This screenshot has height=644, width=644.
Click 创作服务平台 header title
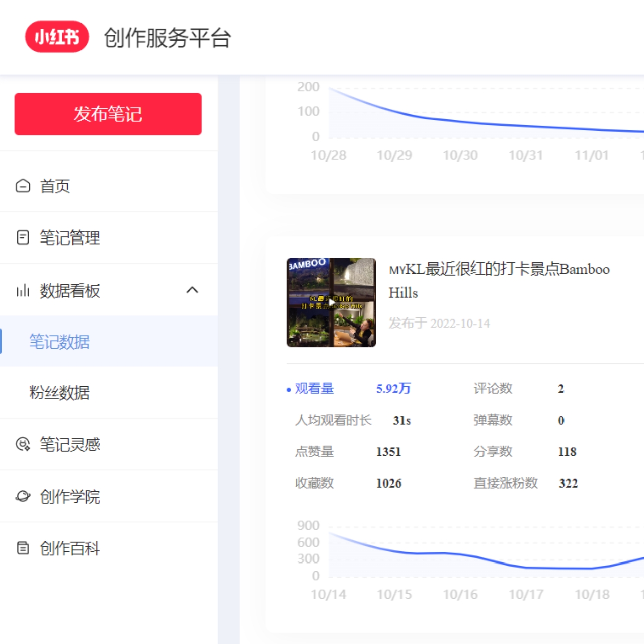pyautogui.click(x=168, y=38)
